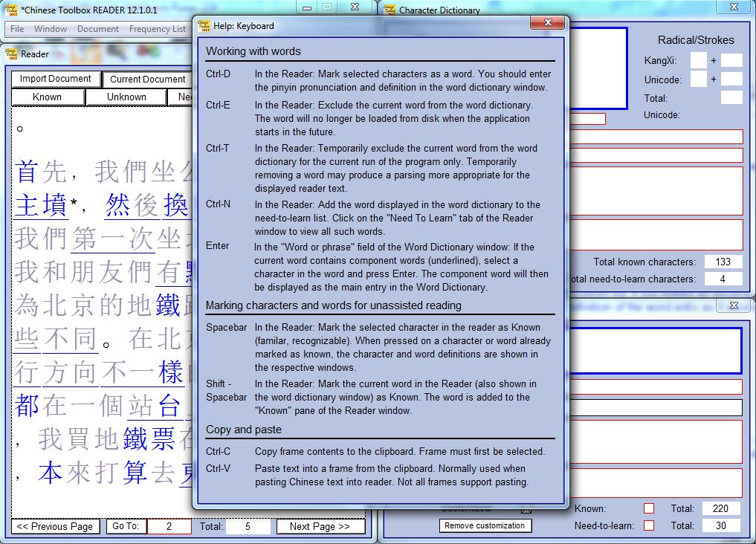Select the underlined word 站台 in Reader
Image resolution: width=756 pixels, height=544 pixels.
155,406
